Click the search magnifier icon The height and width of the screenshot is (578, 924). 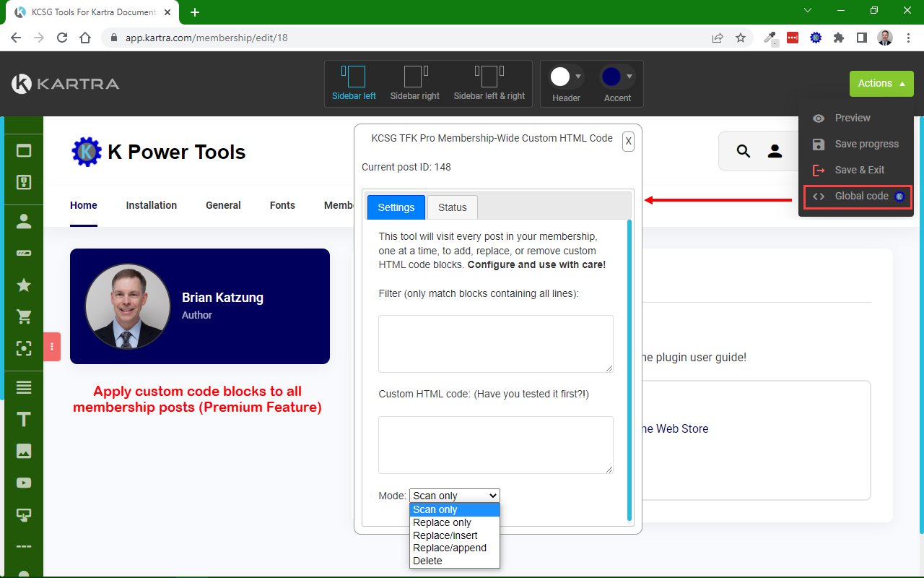(x=744, y=151)
